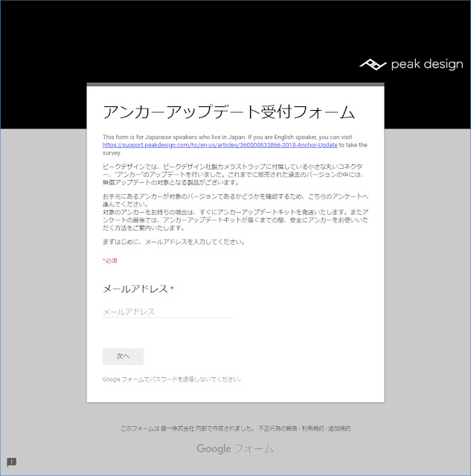The image size is (471, 476).
Task: Click the Peak Design logo in header
Action: 411,64
